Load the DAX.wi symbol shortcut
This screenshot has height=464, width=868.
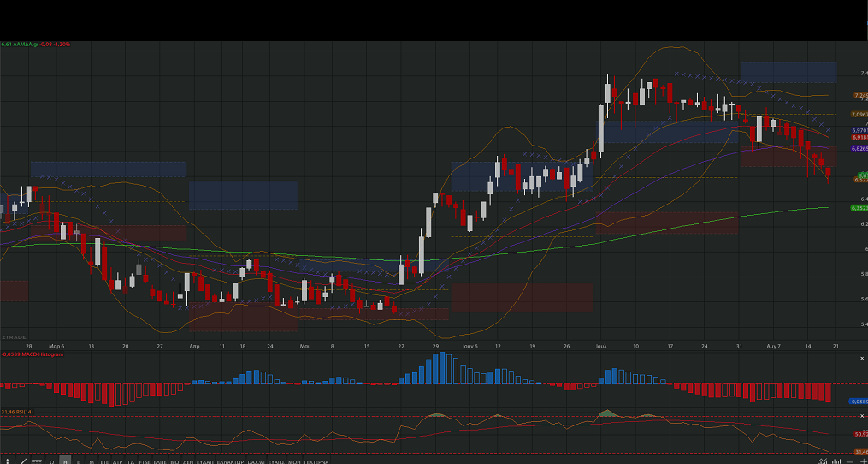click(257, 461)
